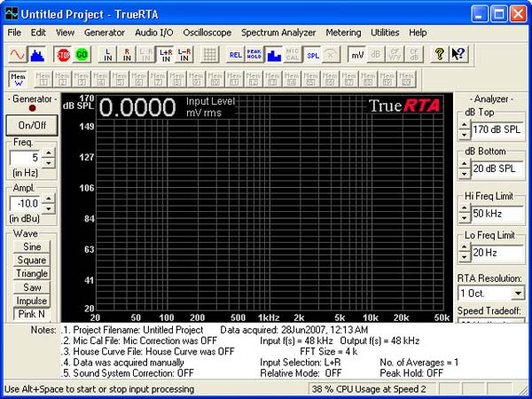Increase generator Ampl. with up arrow
Image resolution: width=532 pixels, height=399 pixels.
pyautogui.click(x=49, y=199)
